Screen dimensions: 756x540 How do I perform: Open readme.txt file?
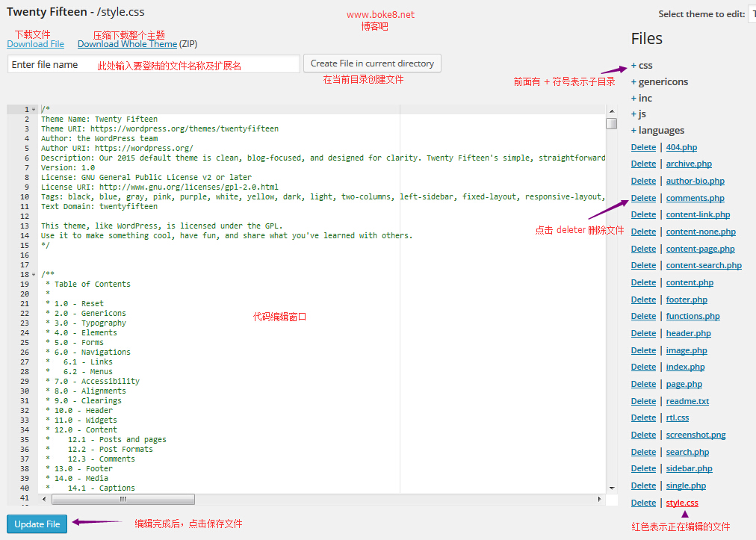point(687,402)
